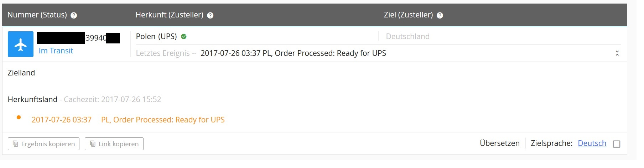
Task: Open help icon next to Herkunft (Zusteller)
Action: [x=210, y=15]
